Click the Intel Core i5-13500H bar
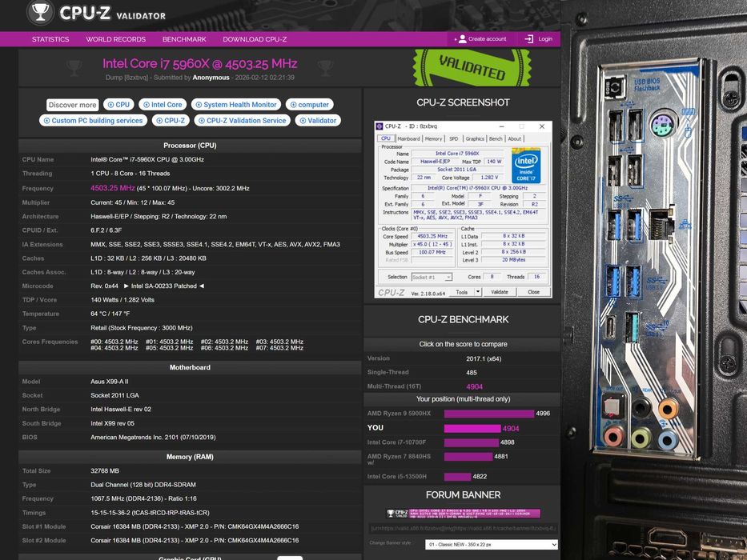 (x=457, y=476)
